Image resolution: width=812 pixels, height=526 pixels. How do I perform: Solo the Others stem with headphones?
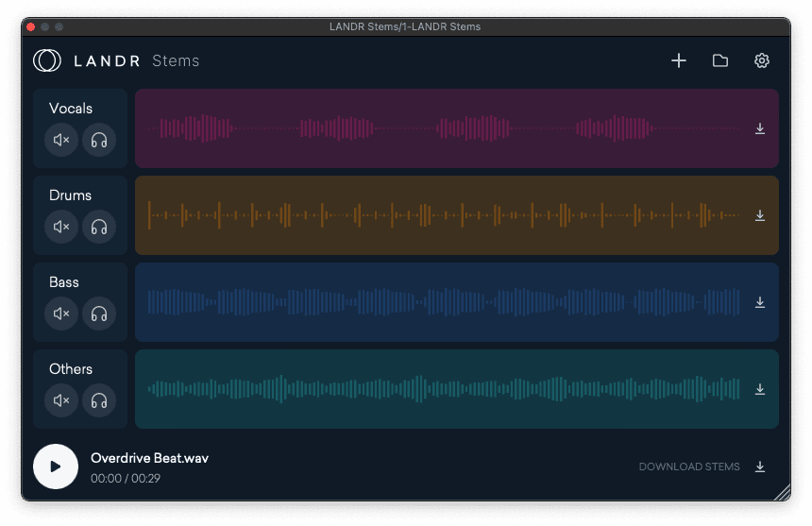[x=99, y=401]
